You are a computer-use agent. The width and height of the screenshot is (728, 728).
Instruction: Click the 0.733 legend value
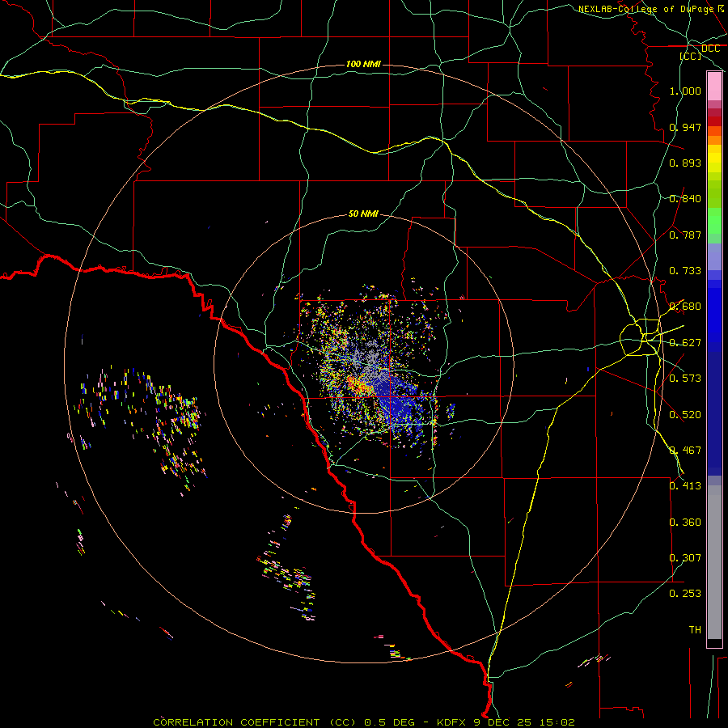(685, 271)
